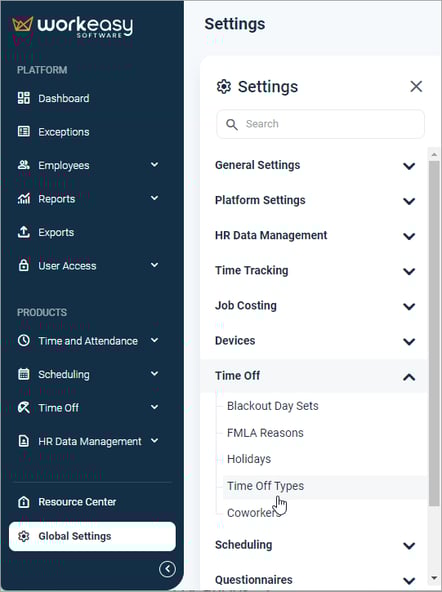Click the Scheduling calendar icon in sidebar
The width and height of the screenshot is (442, 592).
point(23,374)
